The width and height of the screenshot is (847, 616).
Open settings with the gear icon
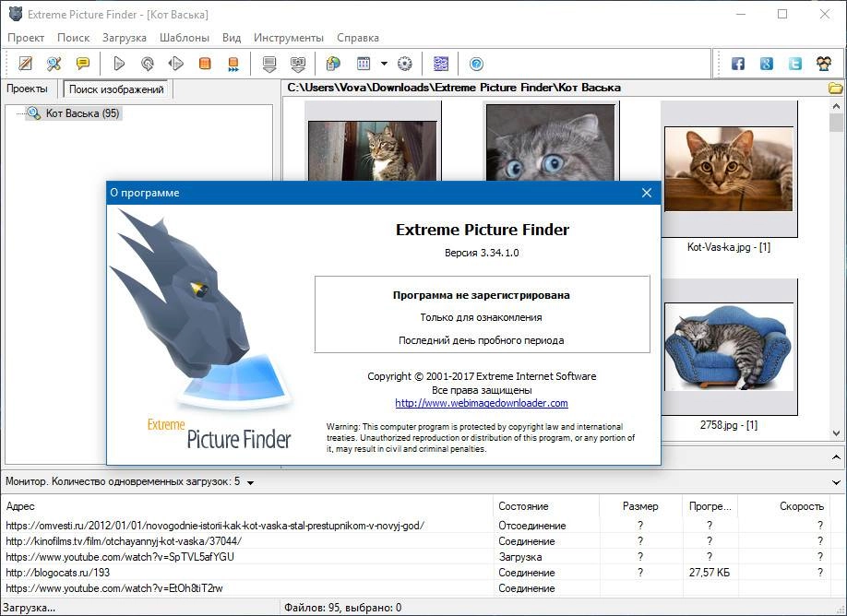405,64
